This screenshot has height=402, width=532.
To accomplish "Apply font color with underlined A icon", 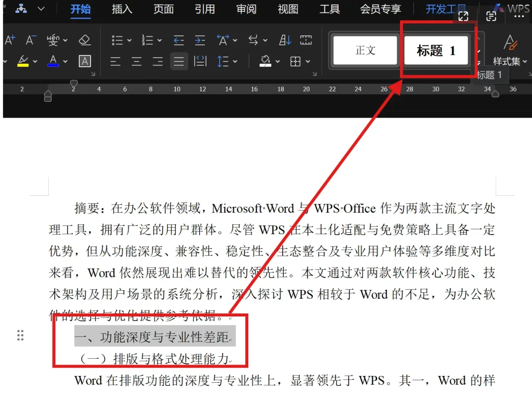I will click(53, 61).
